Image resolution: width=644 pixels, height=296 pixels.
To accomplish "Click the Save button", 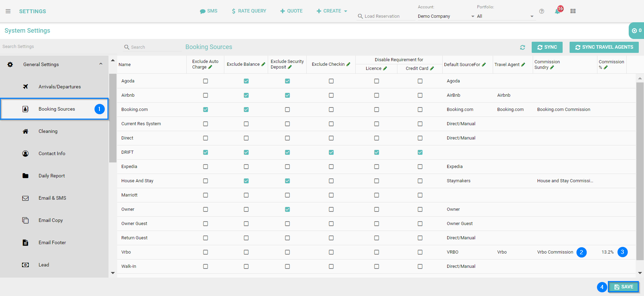I will 623,287.
